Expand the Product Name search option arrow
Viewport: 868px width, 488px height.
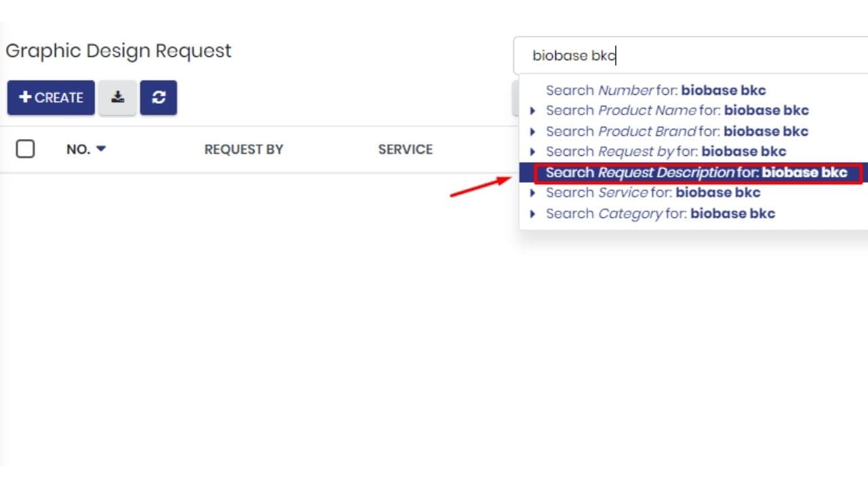coord(532,111)
